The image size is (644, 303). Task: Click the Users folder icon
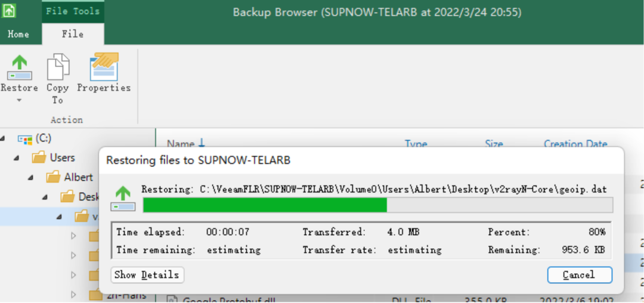(39, 157)
